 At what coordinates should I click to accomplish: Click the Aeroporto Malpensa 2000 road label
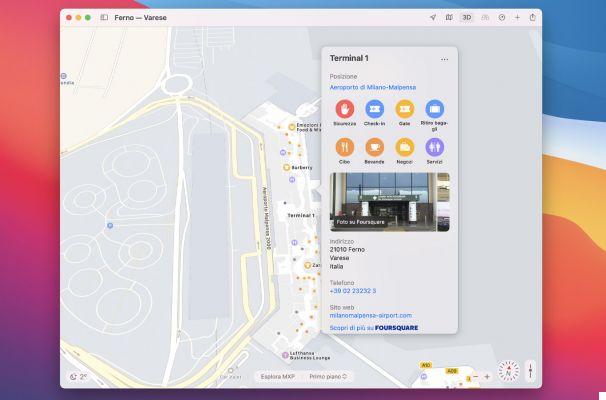266,218
